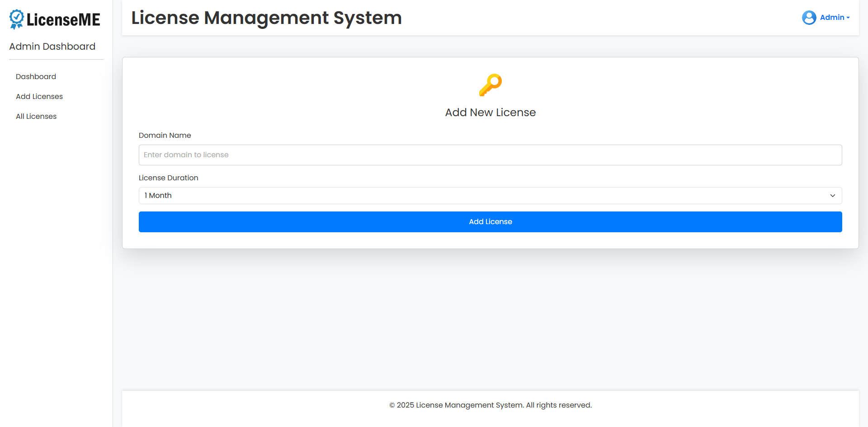The height and width of the screenshot is (427, 868).
Task: Click the LicenseME brand text
Action: pyautogui.click(x=64, y=19)
